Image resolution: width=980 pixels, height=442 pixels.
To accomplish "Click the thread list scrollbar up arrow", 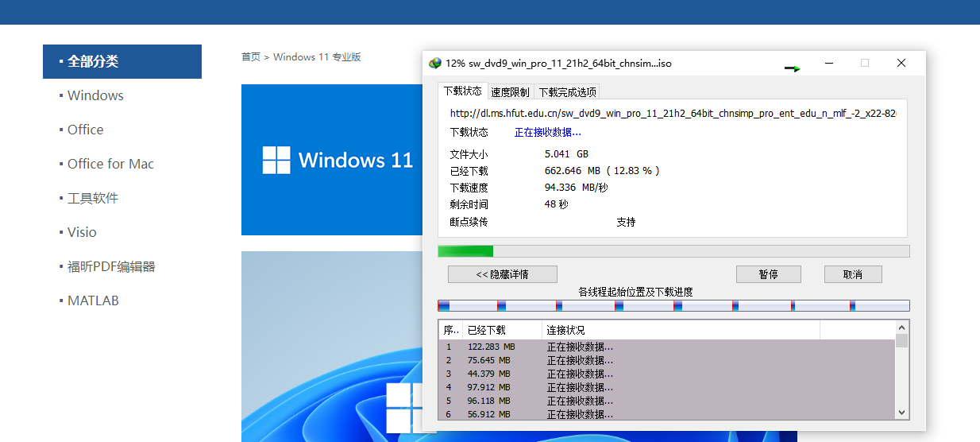I will coord(901,327).
